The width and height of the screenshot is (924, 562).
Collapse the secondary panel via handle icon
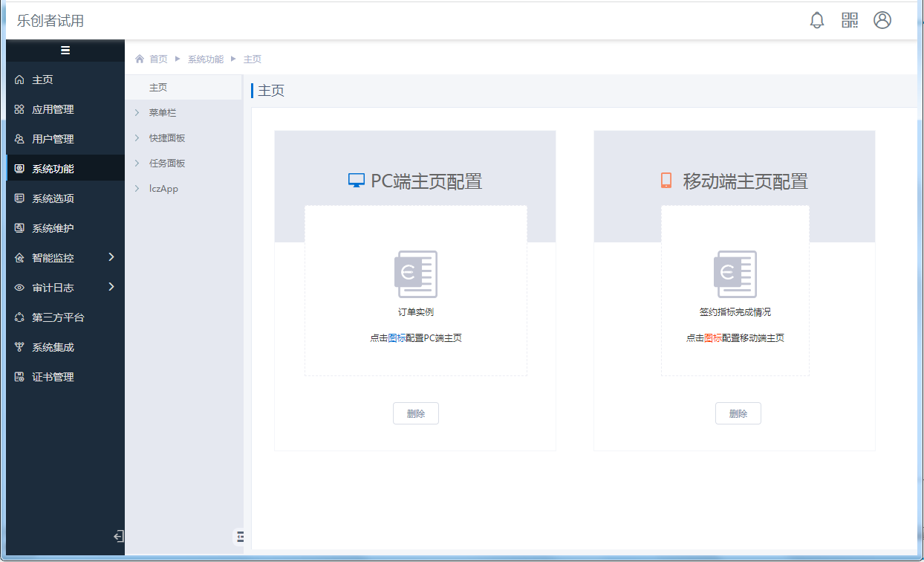239,536
